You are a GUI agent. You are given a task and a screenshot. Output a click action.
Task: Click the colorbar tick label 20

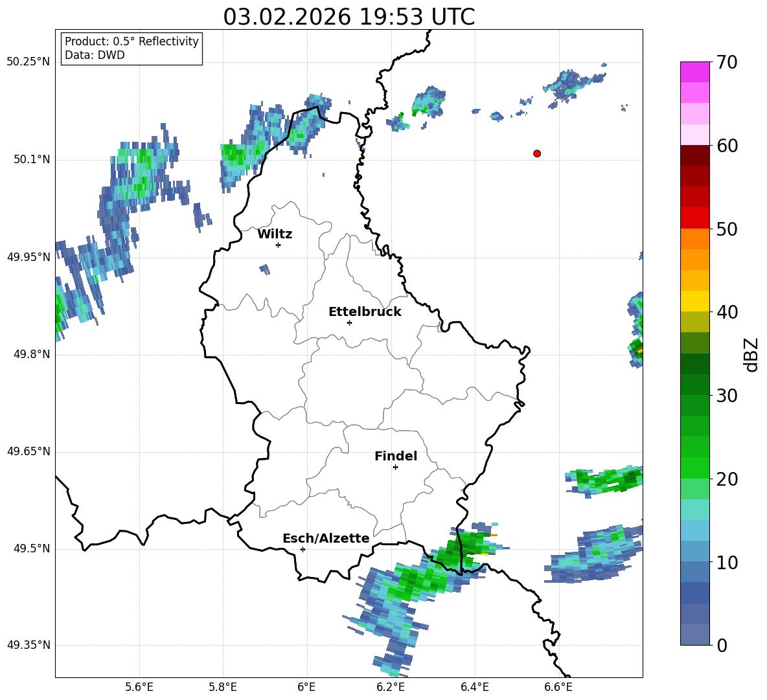click(727, 479)
